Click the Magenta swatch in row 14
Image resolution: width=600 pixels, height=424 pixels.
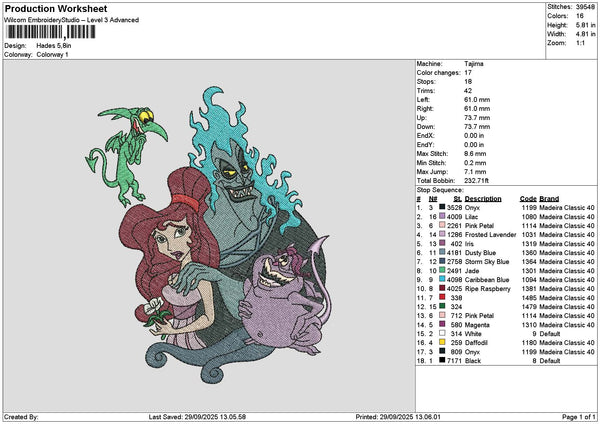click(442, 325)
